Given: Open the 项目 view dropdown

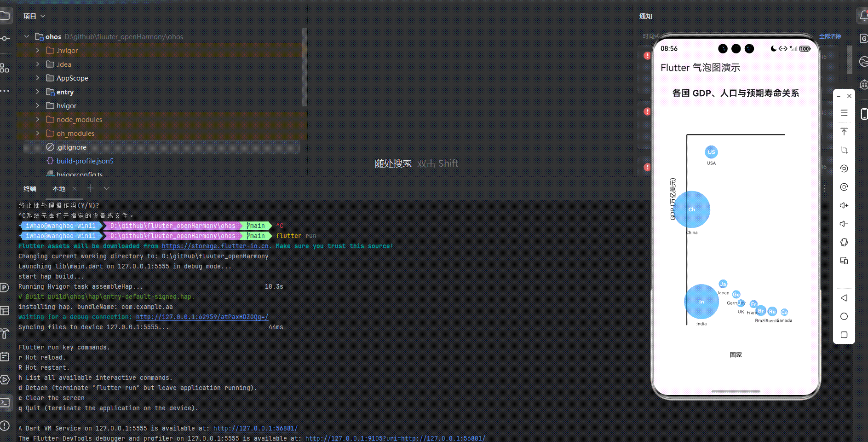Looking at the screenshot, I should point(34,16).
